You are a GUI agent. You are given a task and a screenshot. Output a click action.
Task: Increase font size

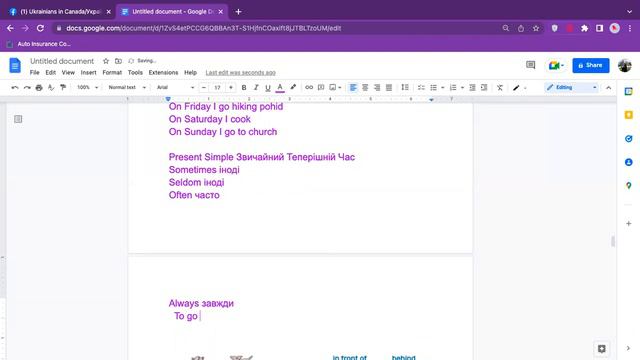231,87
